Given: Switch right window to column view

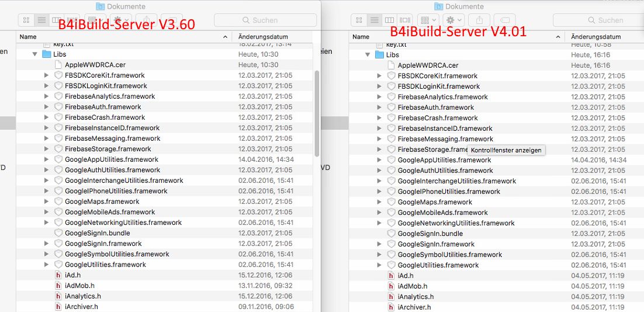Looking at the screenshot, I should pos(389,20).
